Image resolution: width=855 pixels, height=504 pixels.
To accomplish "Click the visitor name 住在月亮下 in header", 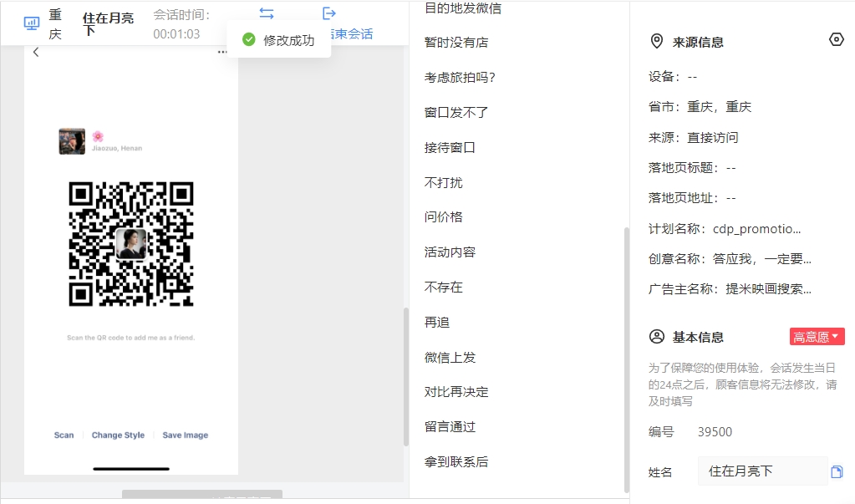I will pyautogui.click(x=108, y=24).
